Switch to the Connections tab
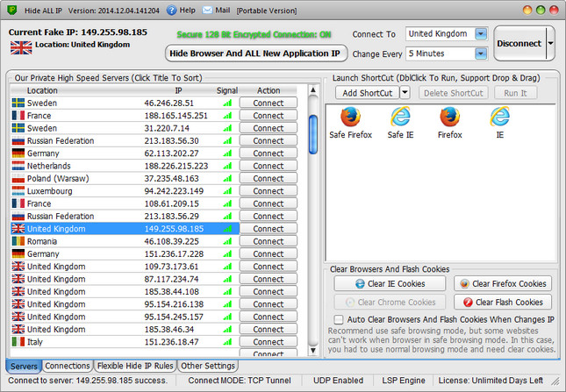 click(68, 366)
